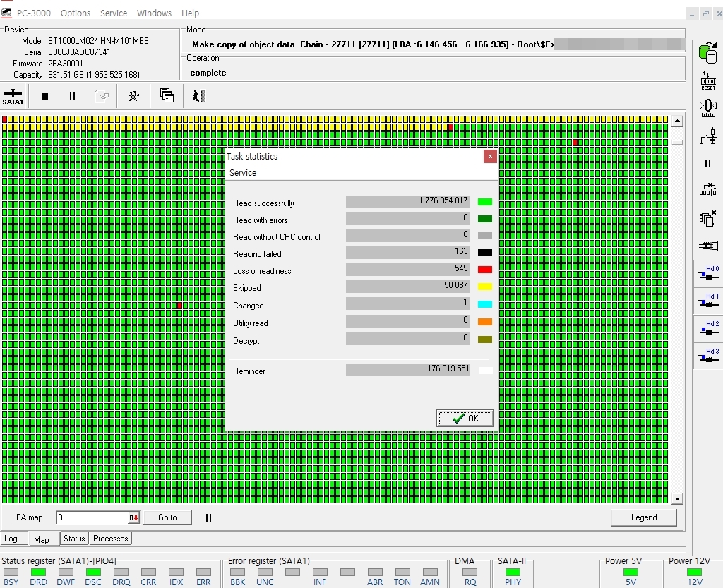Click map scrollbar down arrow
The width and height of the screenshot is (723, 588).
677,498
